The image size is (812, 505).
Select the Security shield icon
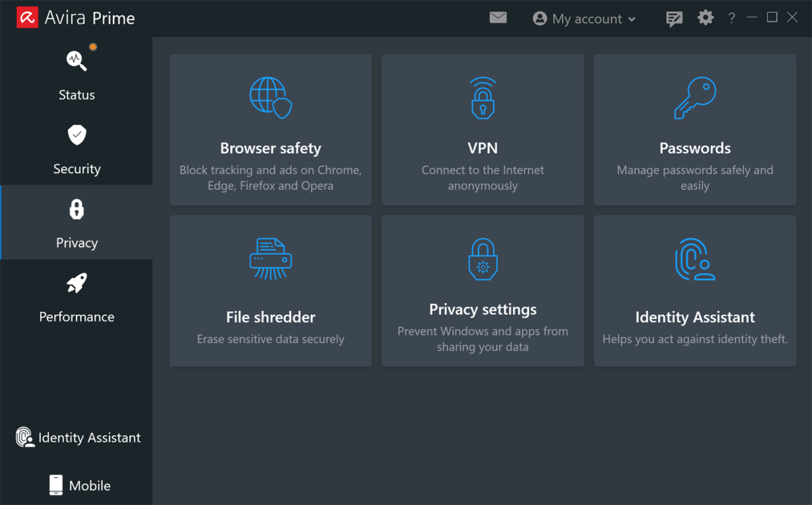click(77, 135)
